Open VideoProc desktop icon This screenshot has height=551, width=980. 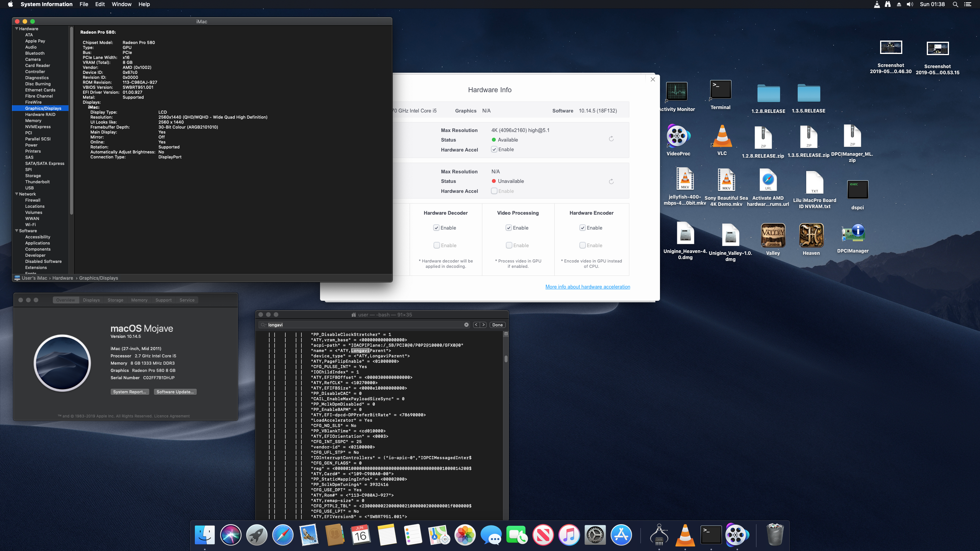pos(678,136)
